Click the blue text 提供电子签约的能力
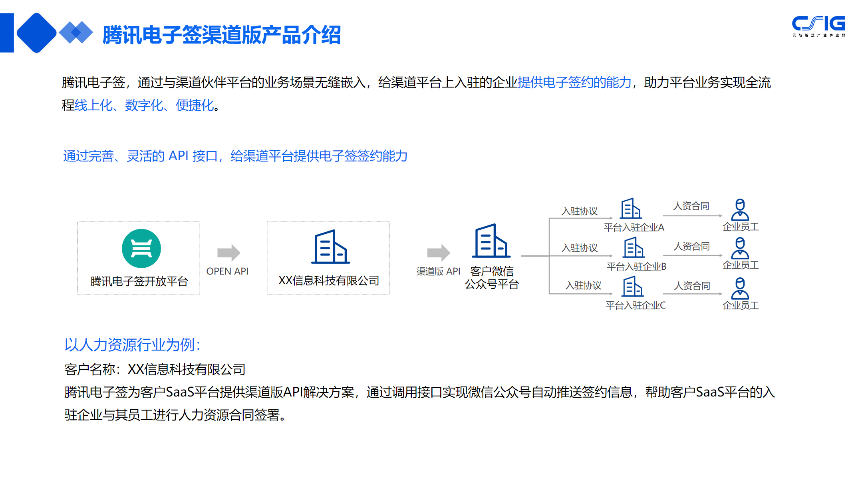The height and width of the screenshot is (488, 868). coord(574,82)
